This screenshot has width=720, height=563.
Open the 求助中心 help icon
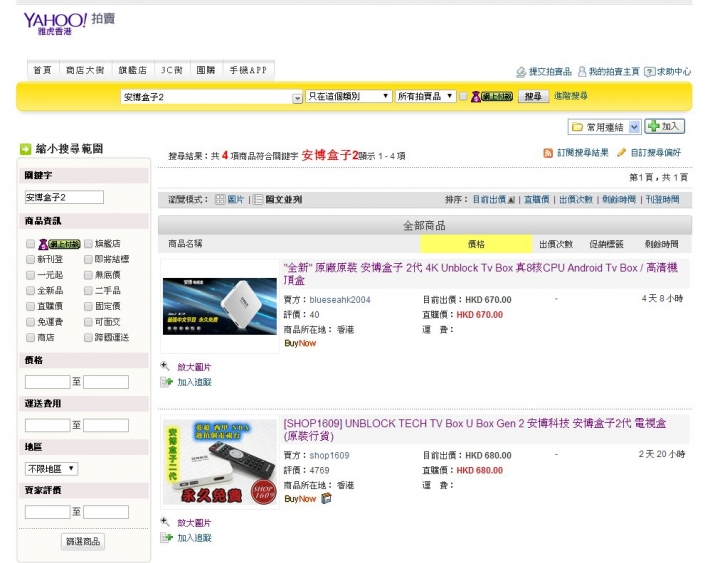(649, 72)
